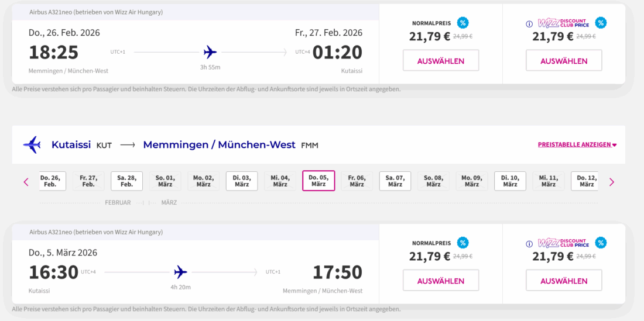Click the info icon beside outbound Wizz Discount Club
Viewport: 644px width, 321px height.
point(529,24)
